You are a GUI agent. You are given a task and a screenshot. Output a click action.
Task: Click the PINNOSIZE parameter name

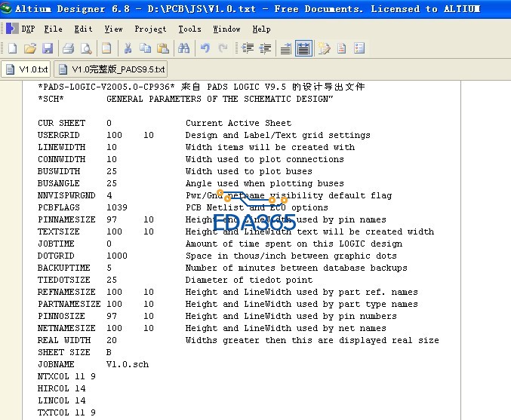(x=62, y=316)
